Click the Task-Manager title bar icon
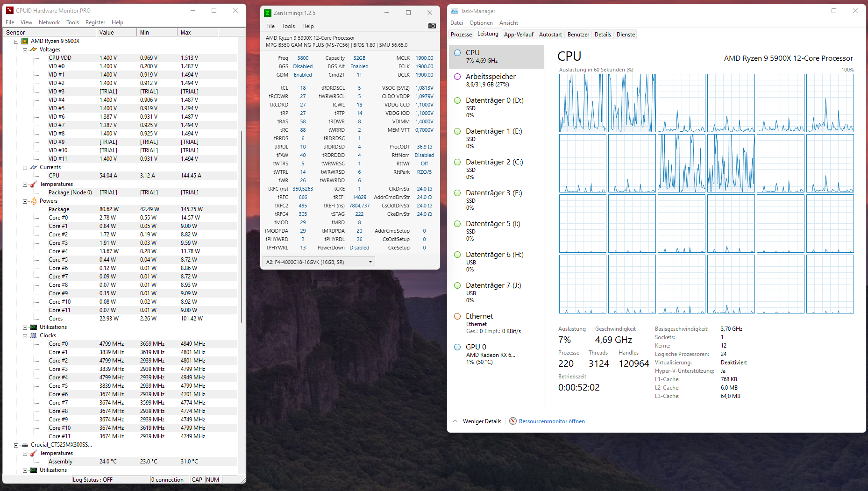The height and width of the screenshot is (491, 868). coord(455,11)
